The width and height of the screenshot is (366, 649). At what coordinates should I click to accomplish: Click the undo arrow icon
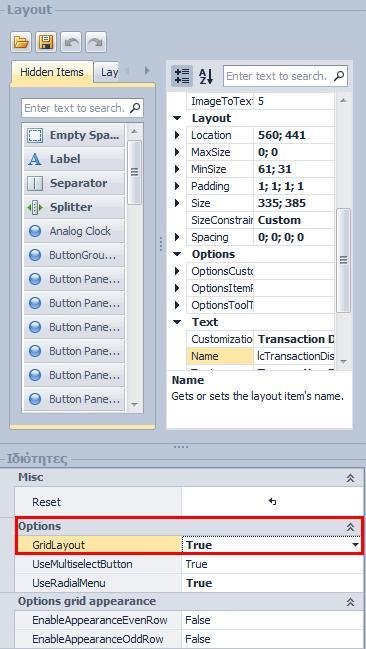click(x=71, y=42)
